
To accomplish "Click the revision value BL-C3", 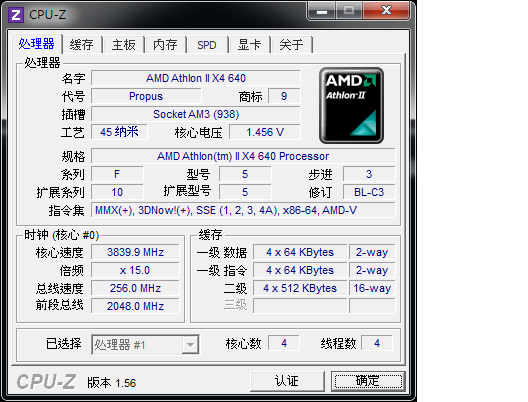I will click(369, 192).
